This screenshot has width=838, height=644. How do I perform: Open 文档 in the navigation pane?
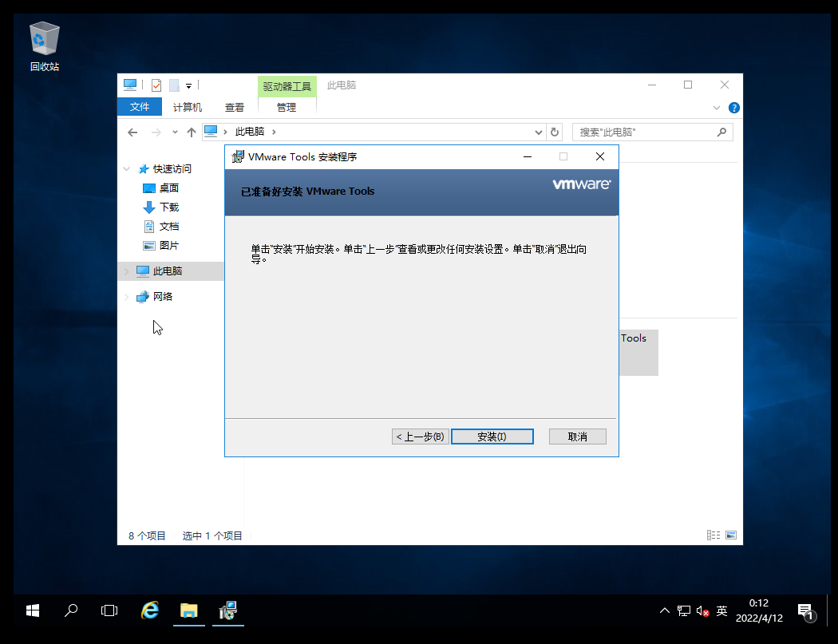pos(168,227)
